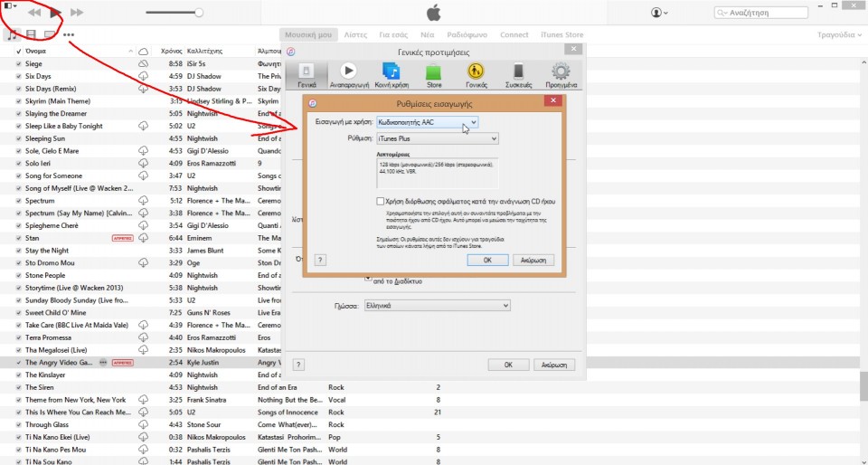
Task: Click the Χρόνος column header
Action: tap(172, 51)
